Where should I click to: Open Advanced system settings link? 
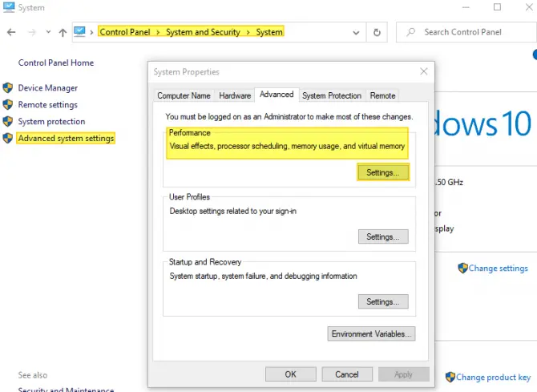[x=66, y=139]
